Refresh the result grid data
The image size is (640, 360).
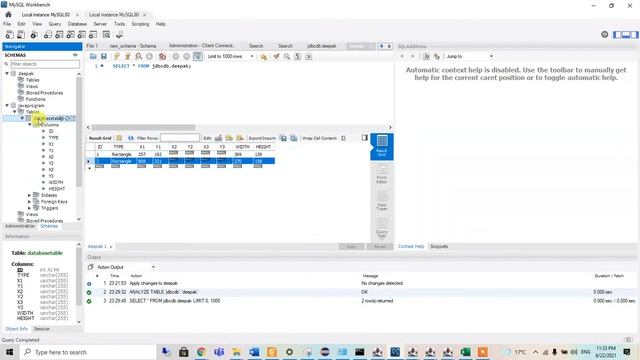131,138
